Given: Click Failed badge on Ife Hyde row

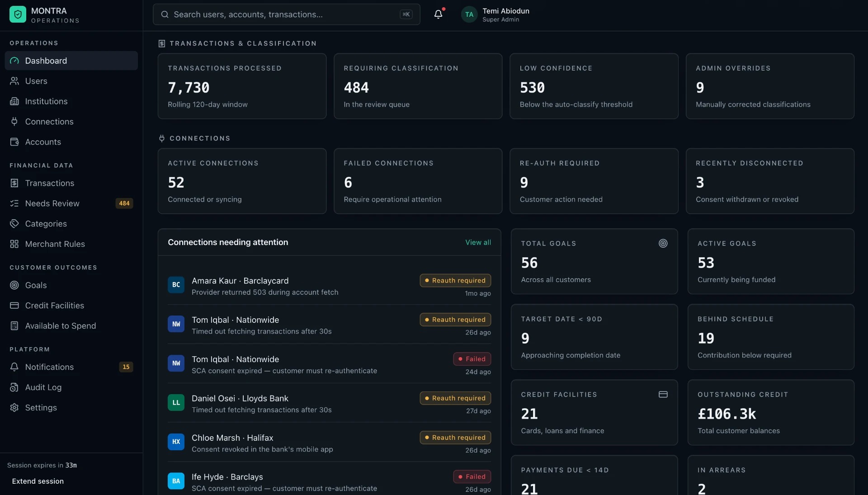Looking at the screenshot, I should click(472, 477).
